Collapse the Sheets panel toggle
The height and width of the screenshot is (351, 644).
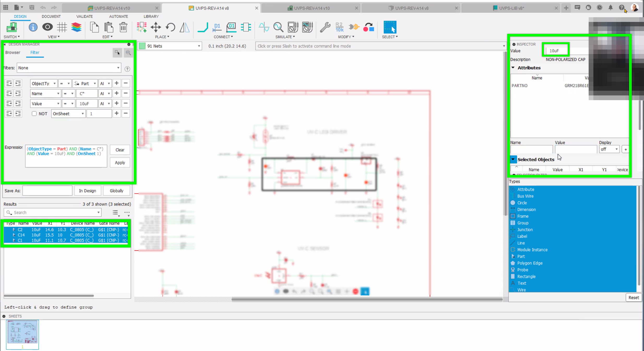(4, 316)
